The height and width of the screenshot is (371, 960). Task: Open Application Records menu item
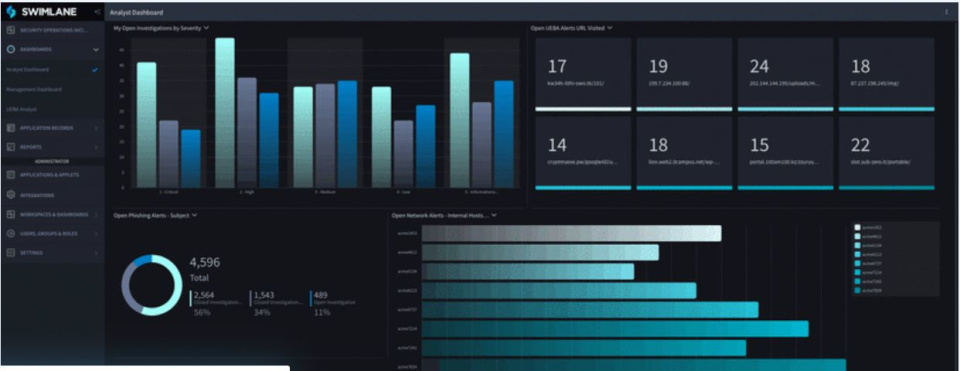pyautogui.click(x=52, y=128)
